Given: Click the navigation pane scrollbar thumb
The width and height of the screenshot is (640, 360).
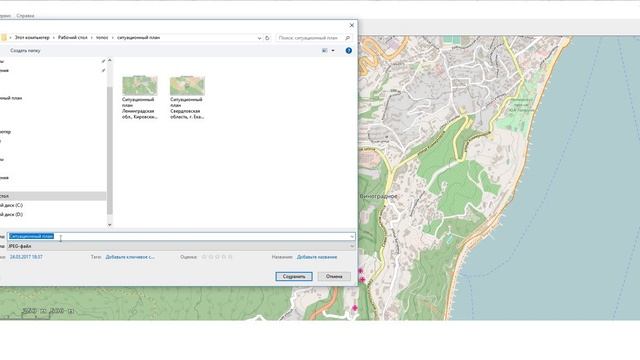Looking at the screenshot, I should [109, 150].
